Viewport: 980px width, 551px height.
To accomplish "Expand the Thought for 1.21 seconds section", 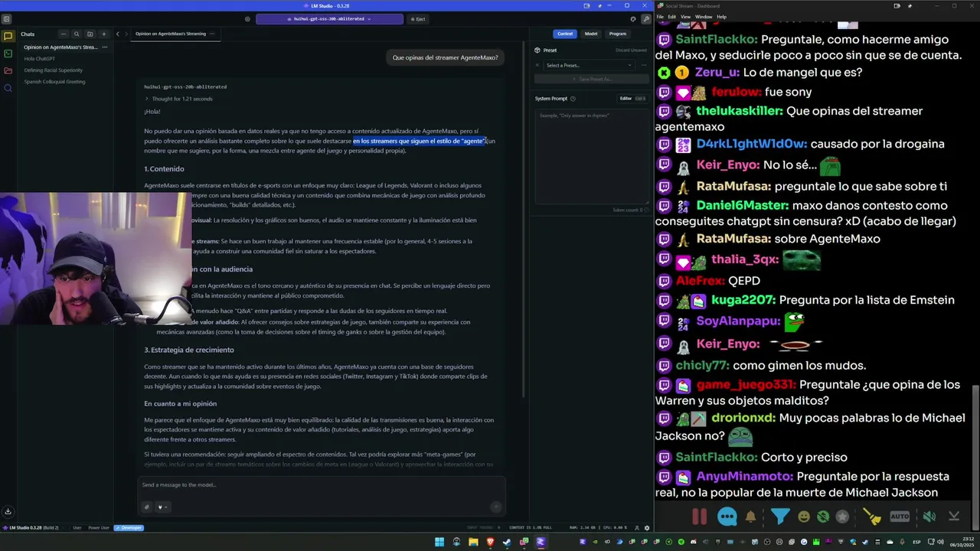I will (x=178, y=99).
